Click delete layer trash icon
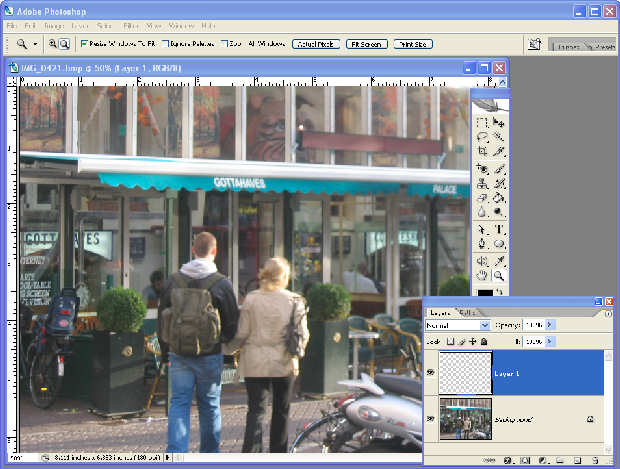Image resolution: width=620 pixels, height=469 pixels. coord(595,460)
